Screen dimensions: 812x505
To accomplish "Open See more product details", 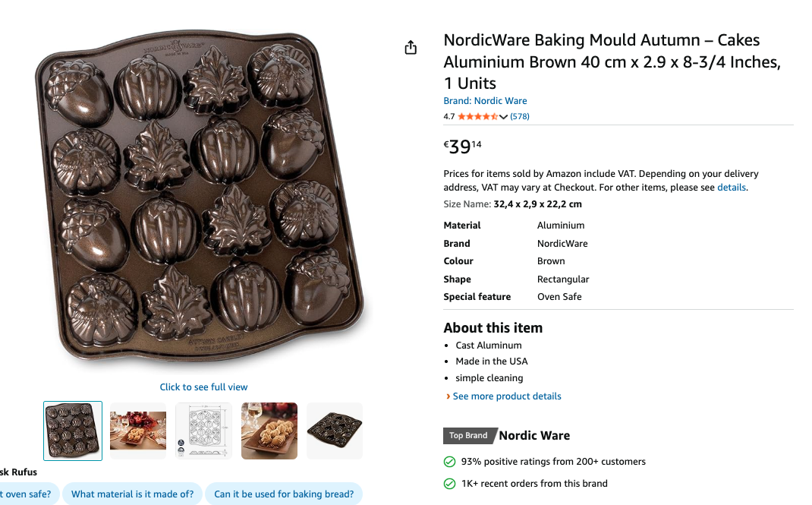I will (x=506, y=396).
